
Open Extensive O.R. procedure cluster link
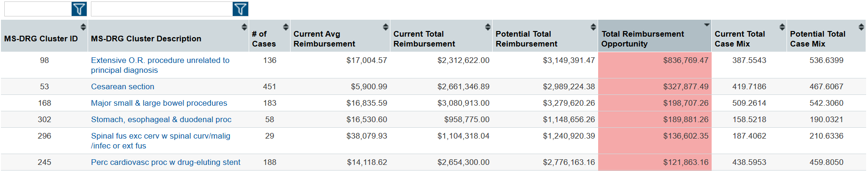pyautogui.click(x=160, y=65)
